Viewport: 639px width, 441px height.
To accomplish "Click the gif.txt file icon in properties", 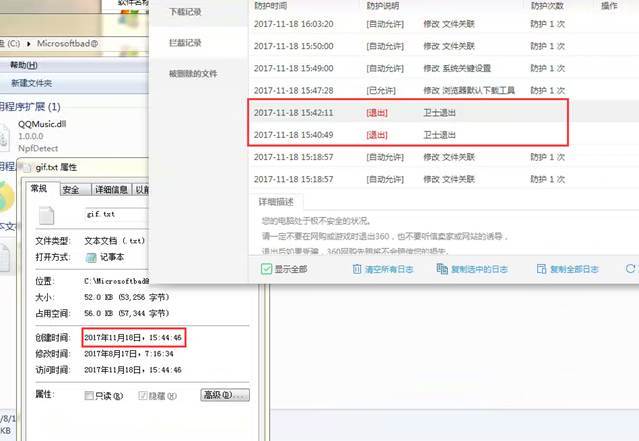I will (x=46, y=215).
